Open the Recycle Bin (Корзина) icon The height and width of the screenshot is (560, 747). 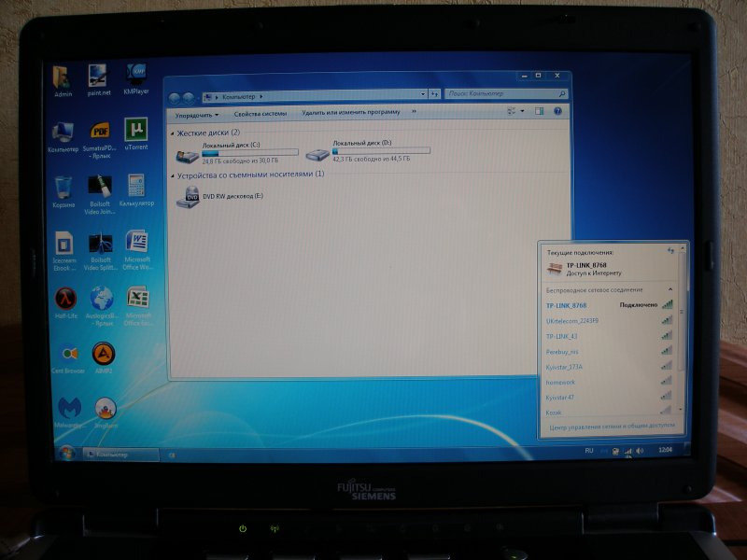click(63, 188)
